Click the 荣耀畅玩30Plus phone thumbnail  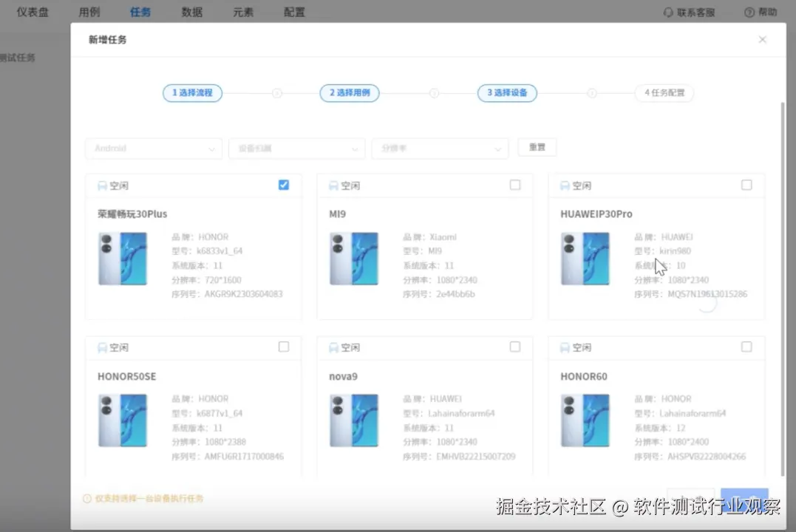coord(123,259)
